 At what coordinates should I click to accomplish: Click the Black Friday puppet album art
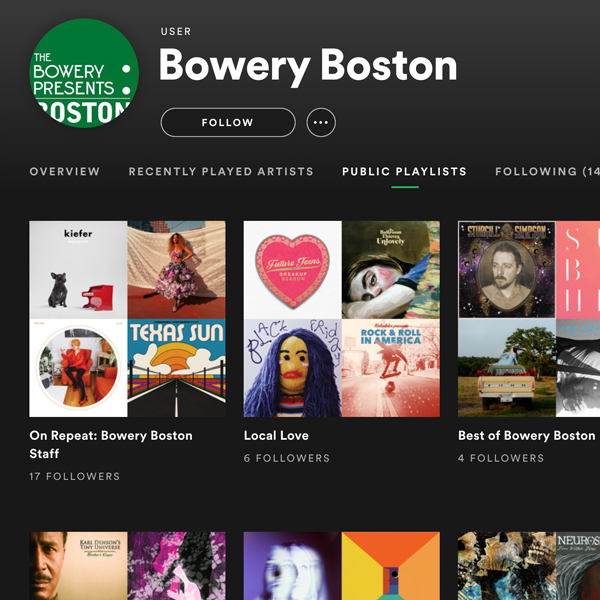coord(292,368)
